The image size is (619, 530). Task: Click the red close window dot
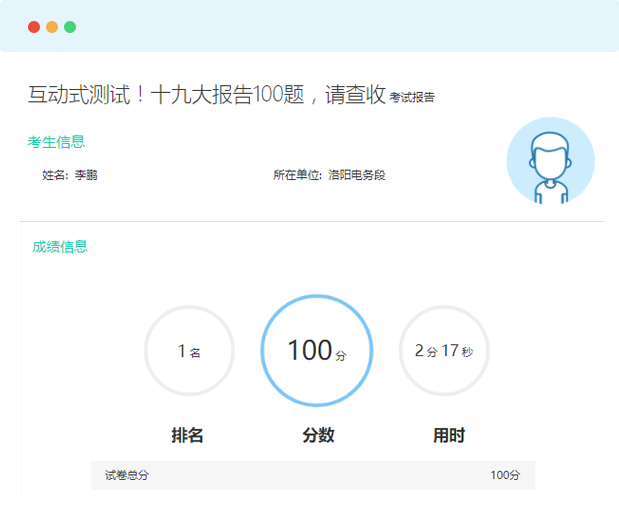click(34, 27)
